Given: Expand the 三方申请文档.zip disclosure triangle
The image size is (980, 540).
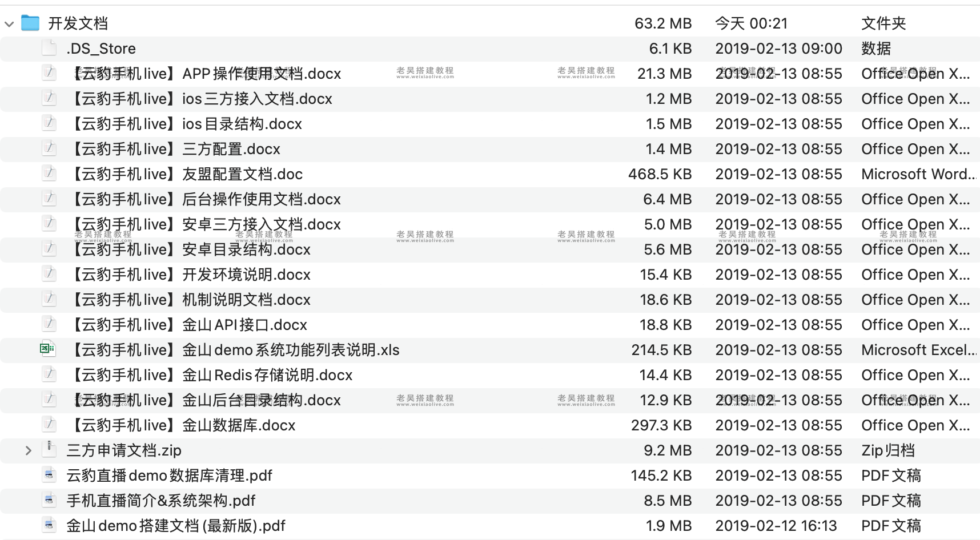Looking at the screenshot, I should click(x=27, y=450).
